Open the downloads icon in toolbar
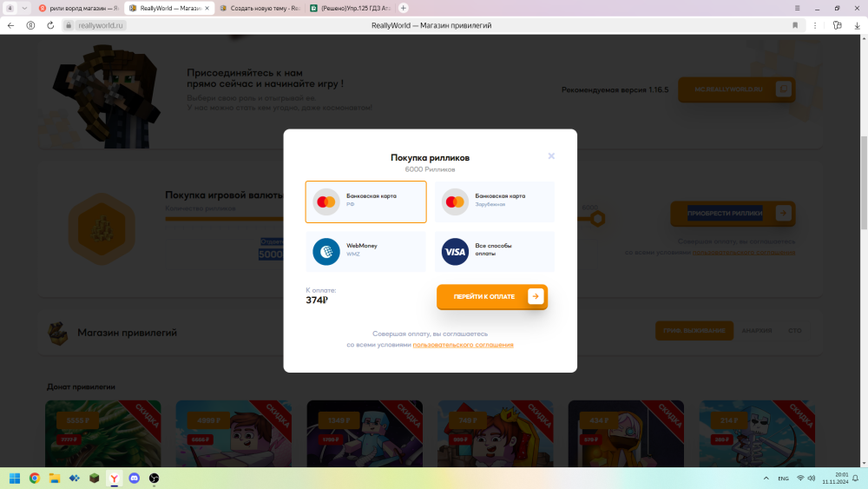 click(857, 25)
